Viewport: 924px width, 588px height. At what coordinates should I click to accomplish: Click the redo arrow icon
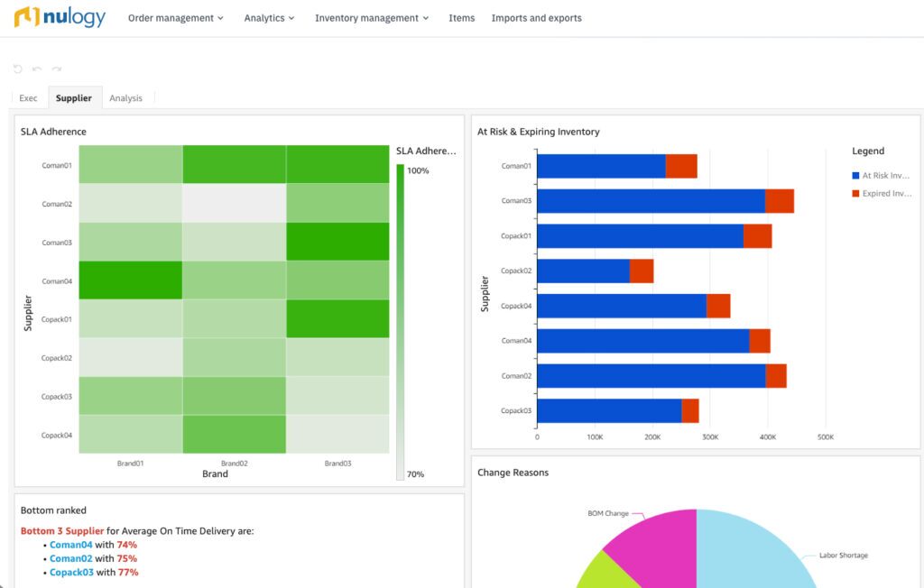tap(57, 69)
